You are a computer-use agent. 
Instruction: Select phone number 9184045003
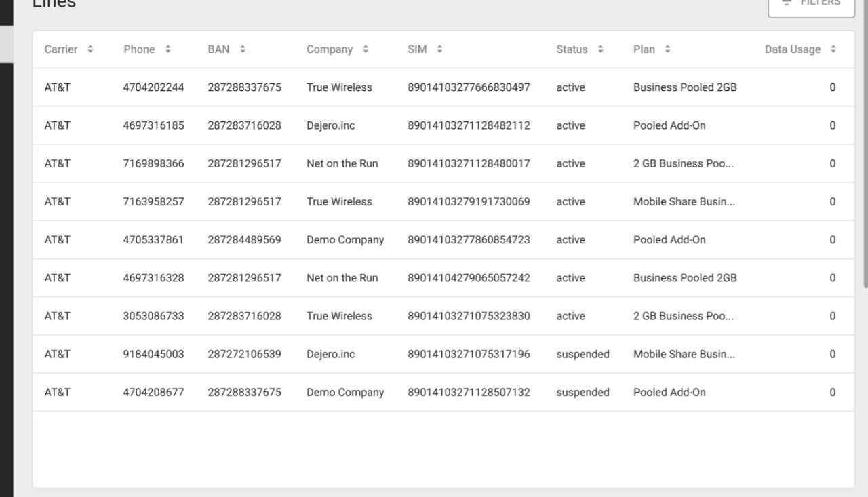coord(154,354)
